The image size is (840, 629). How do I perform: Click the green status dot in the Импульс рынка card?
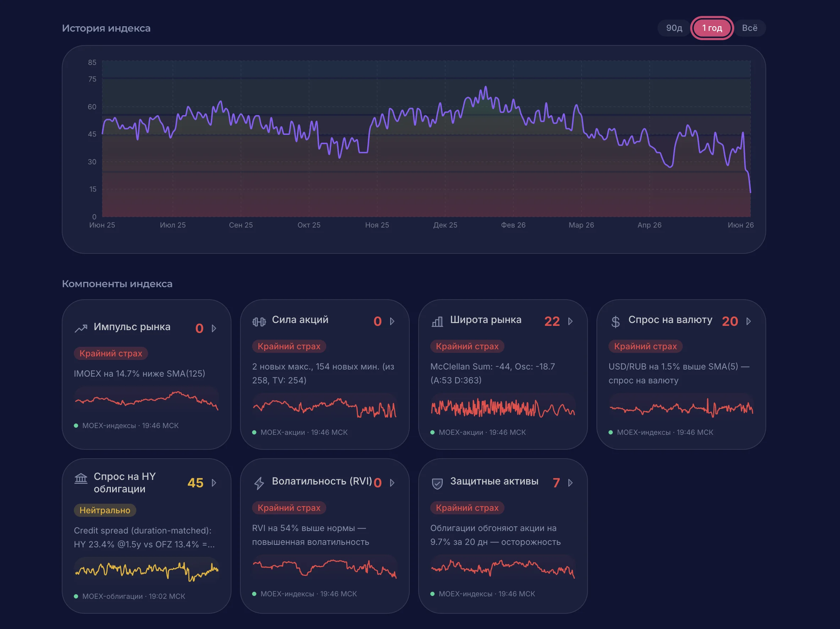point(76,426)
